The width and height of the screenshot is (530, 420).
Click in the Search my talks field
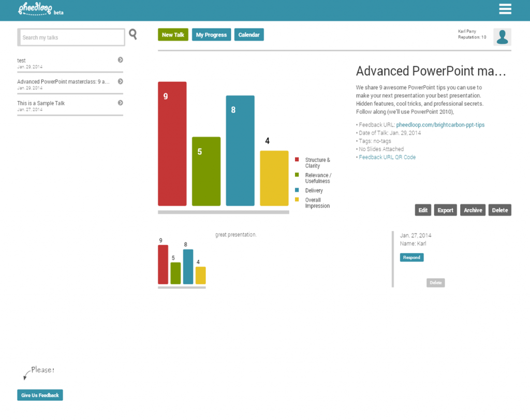click(71, 37)
